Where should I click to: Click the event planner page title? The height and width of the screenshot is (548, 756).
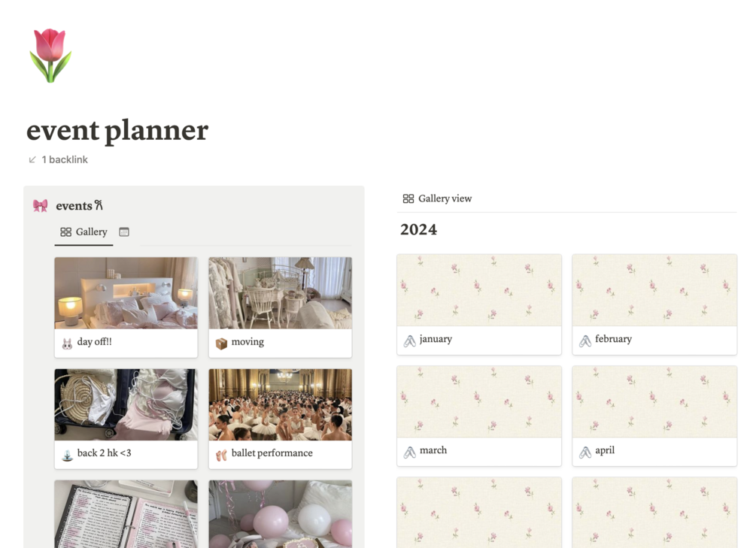coord(117,130)
